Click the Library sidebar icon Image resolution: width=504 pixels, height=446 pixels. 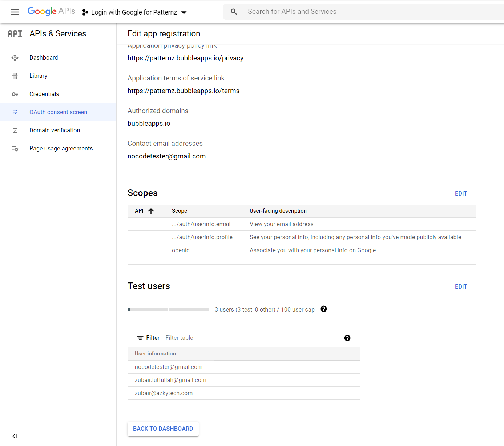(x=15, y=76)
